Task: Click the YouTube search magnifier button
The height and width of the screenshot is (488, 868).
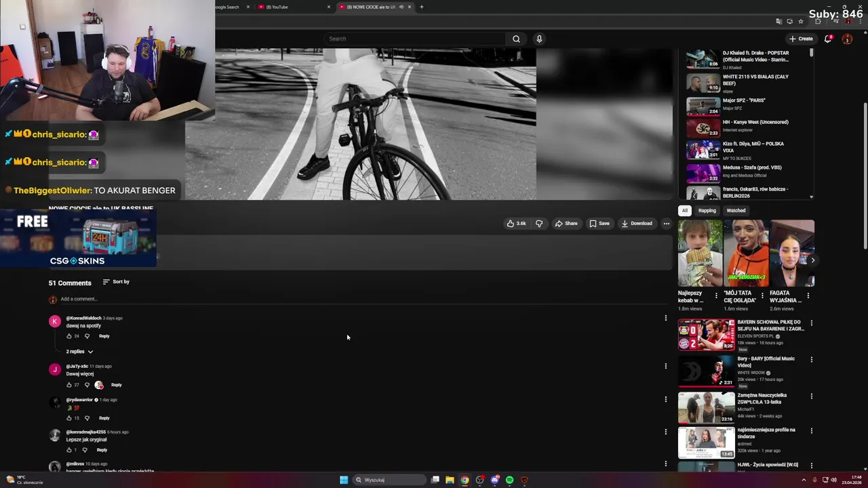Action: [x=516, y=39]
